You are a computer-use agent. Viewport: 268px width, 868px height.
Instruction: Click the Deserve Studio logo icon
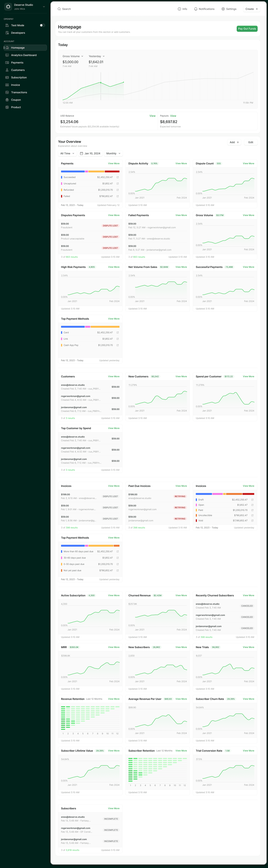[8, 7]
